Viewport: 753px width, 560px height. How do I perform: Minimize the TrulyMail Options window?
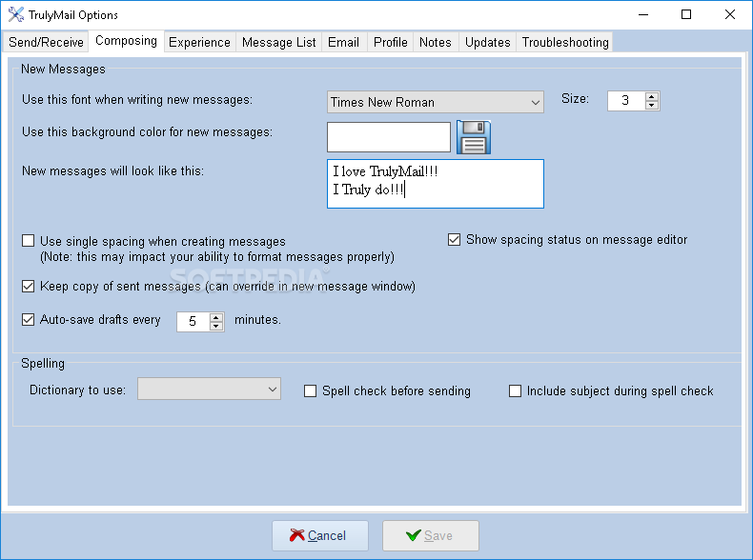pos(643,15)
